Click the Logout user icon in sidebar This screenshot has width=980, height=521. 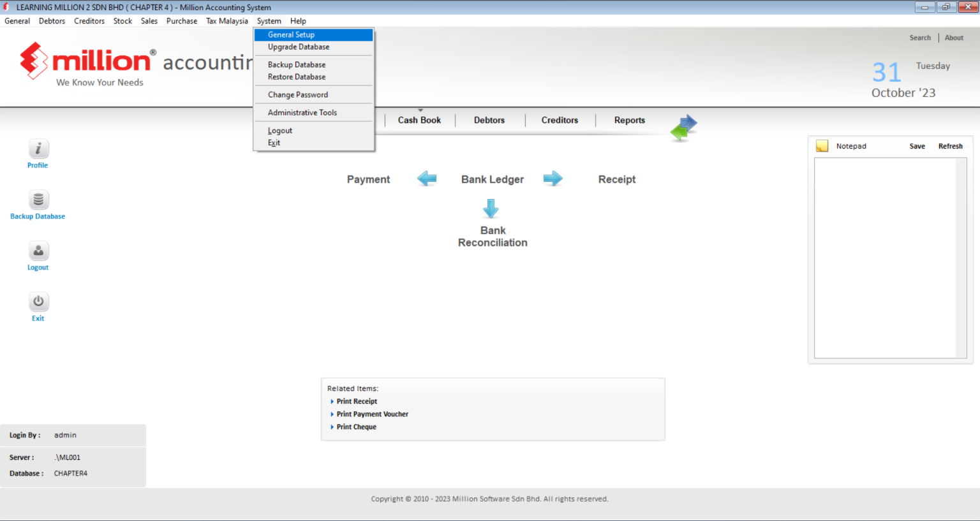click(38, 251)
